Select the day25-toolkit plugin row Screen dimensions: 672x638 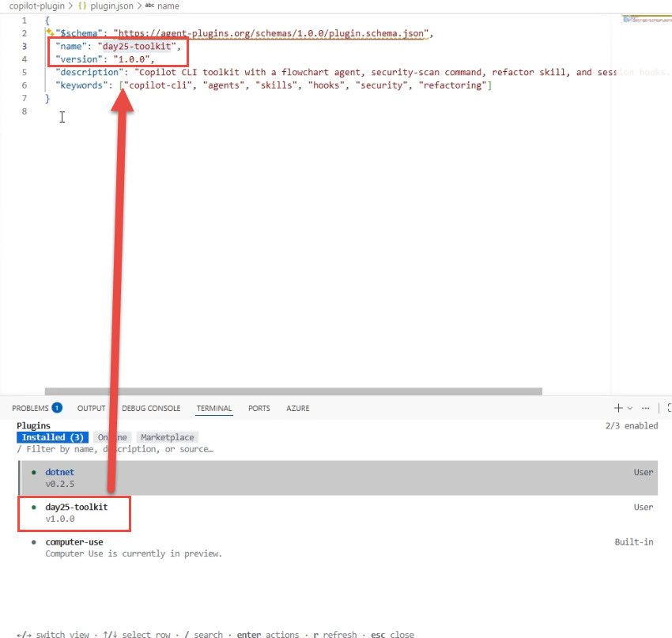click(x=339, y=513)
